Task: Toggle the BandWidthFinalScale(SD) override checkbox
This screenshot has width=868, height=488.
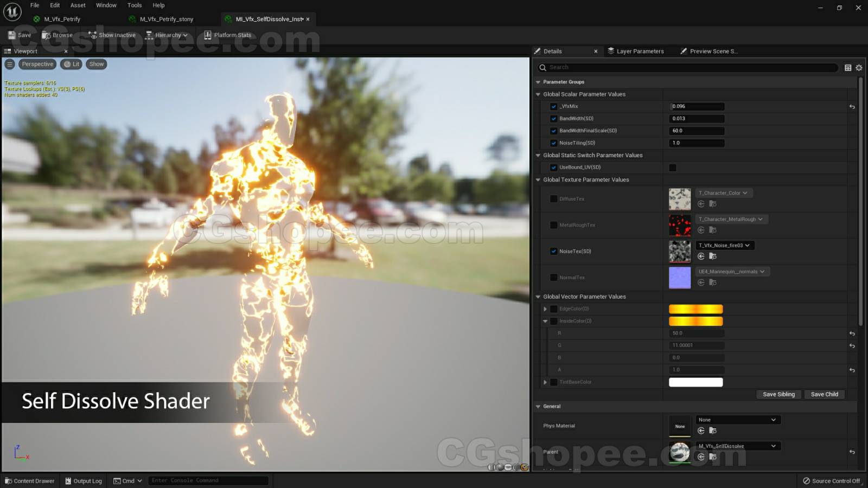Action: (553, 131)
